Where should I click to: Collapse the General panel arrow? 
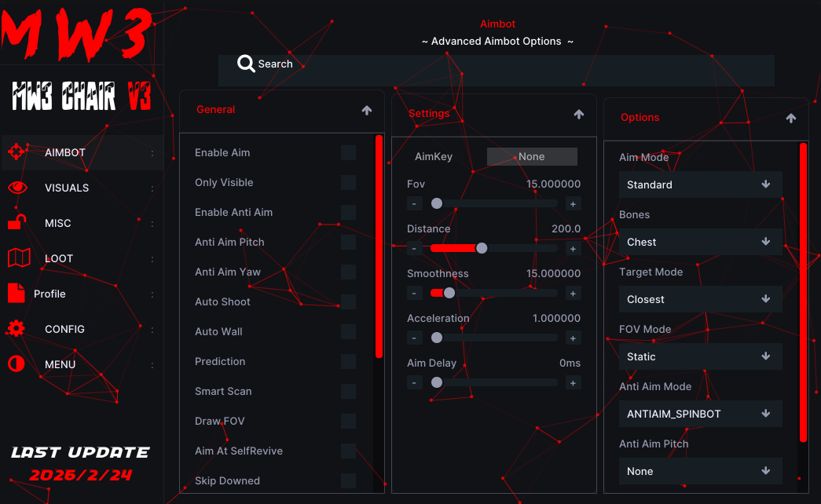coord(367,110)
